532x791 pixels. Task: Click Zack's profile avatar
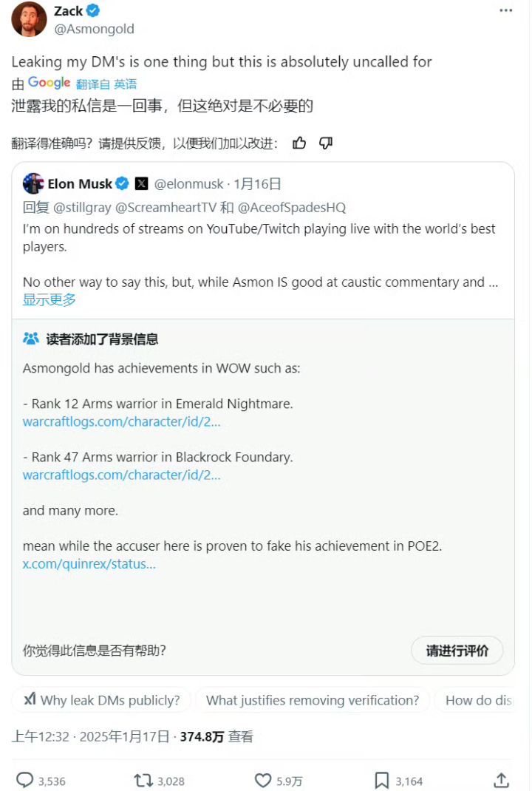(30, 19)
